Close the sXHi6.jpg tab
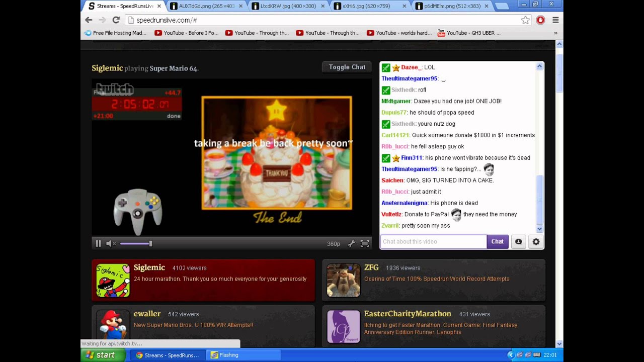Image resolution: width=644 pixels, height=362 pixels. click(x=405, y=6)
